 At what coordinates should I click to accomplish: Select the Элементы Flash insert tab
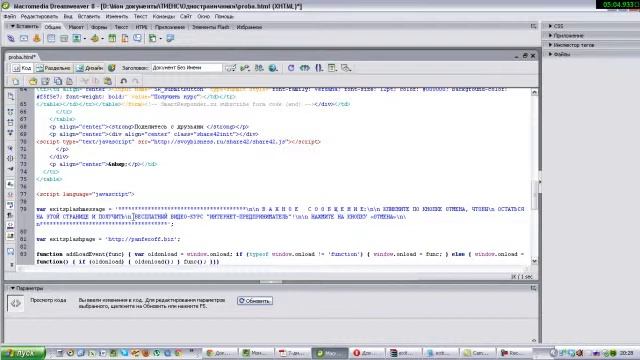pyautogui.click(x=211, y=27)
